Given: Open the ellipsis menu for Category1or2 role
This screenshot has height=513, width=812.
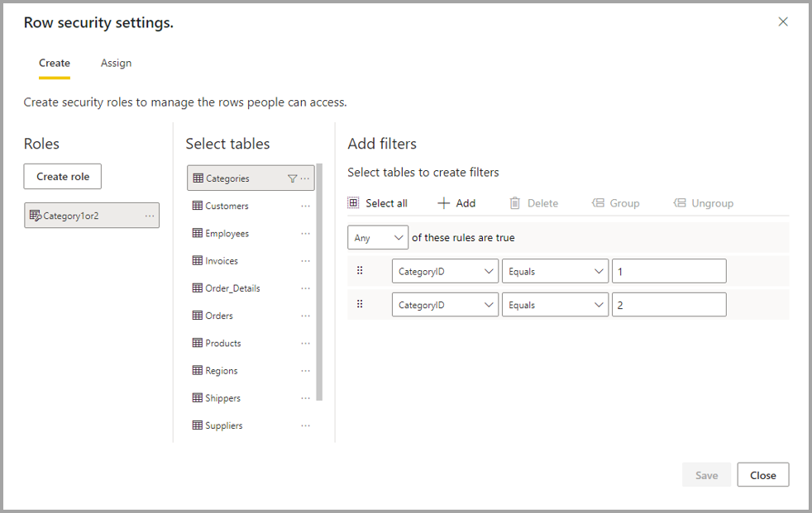Looking at the screenshot, I should click(150, 216).
